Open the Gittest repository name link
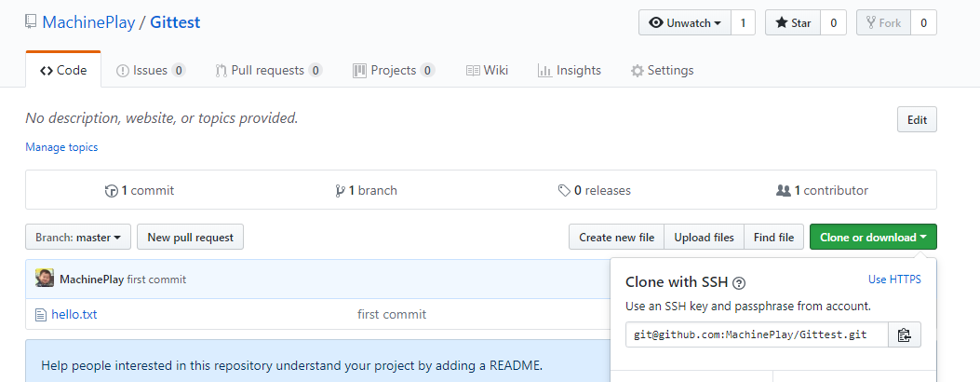 175,22
